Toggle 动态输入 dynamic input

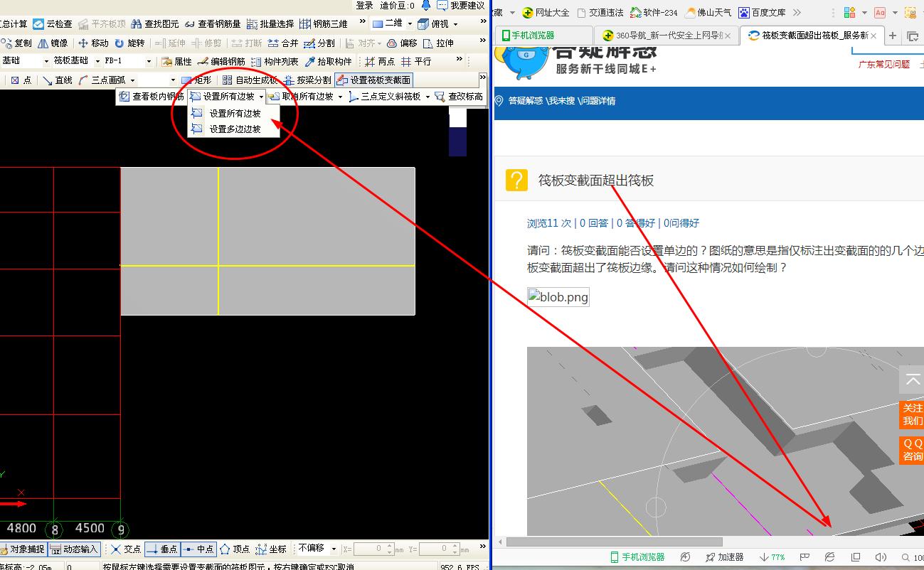tap(75, 549)
